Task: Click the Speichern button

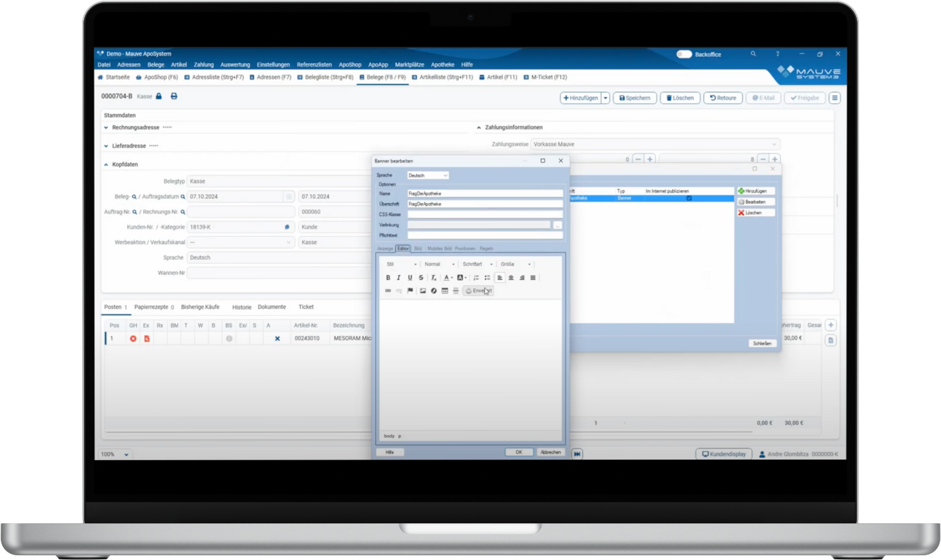Action: tap(635, 98)
